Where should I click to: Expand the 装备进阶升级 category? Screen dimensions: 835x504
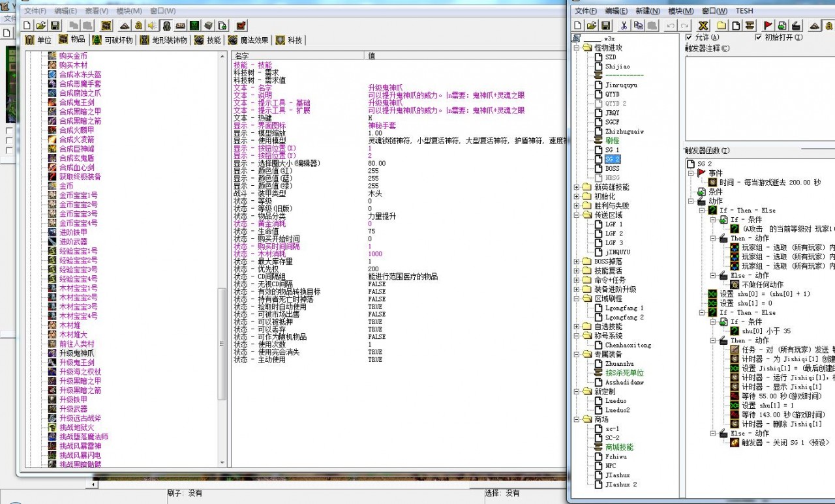[x=577, y=289]
